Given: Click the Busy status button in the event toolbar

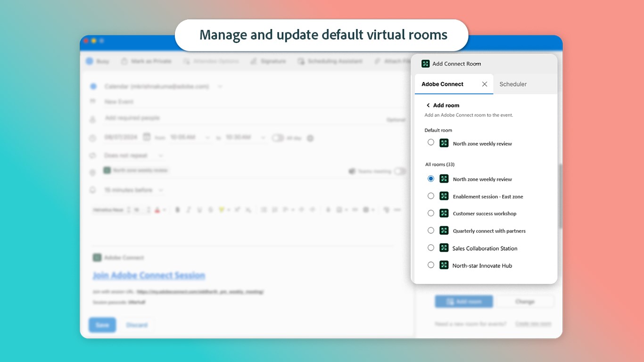Looking at the screenshot, I should (98, 61).
